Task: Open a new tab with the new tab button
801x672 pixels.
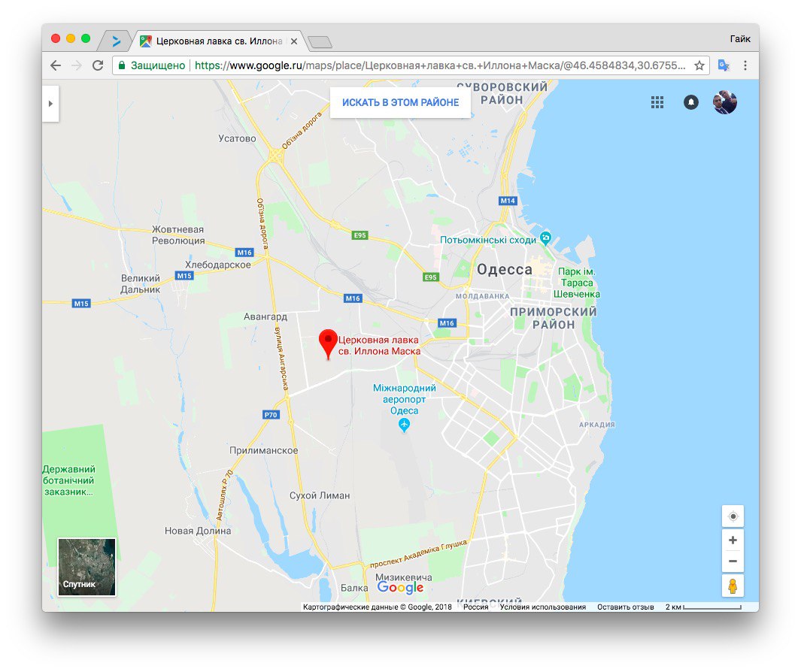Action: point(321,42)
